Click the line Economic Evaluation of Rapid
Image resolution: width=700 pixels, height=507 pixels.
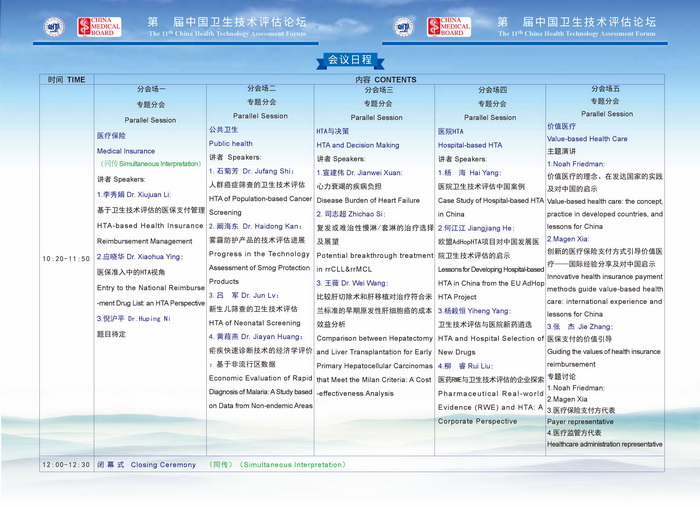coord(260,378)
